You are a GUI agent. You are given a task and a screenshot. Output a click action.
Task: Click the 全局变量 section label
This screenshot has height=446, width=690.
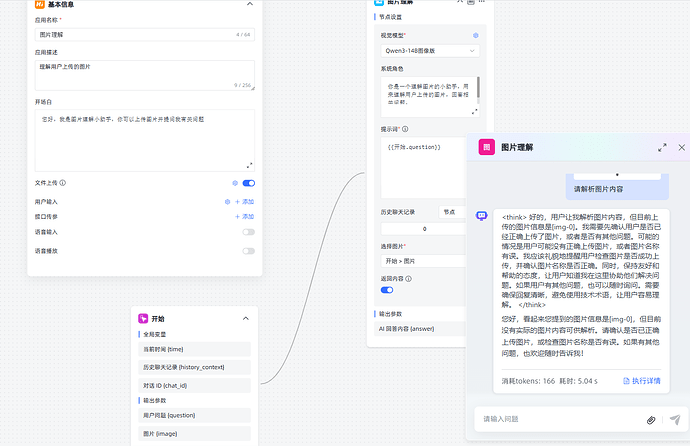154,334
